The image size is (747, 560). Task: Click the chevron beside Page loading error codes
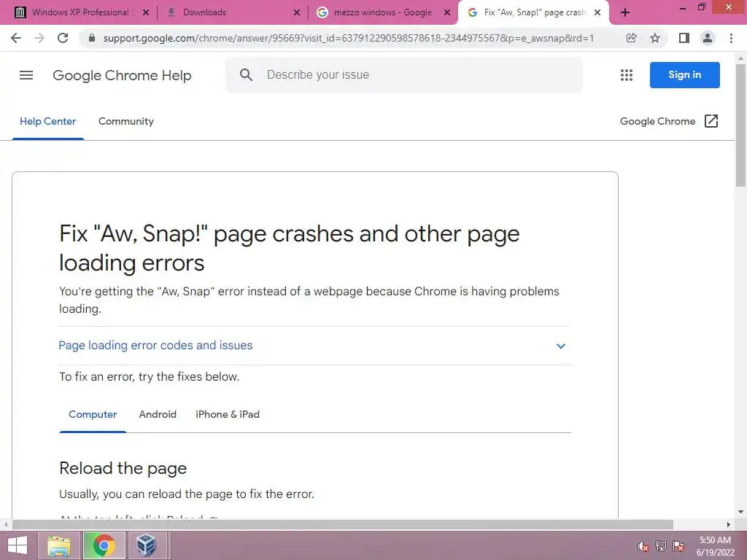[561, 346]
